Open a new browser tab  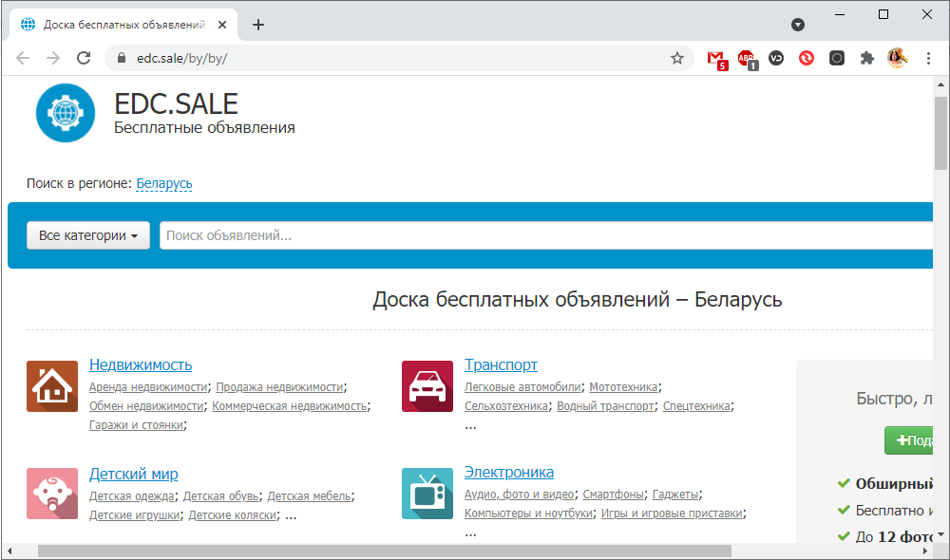258,25
